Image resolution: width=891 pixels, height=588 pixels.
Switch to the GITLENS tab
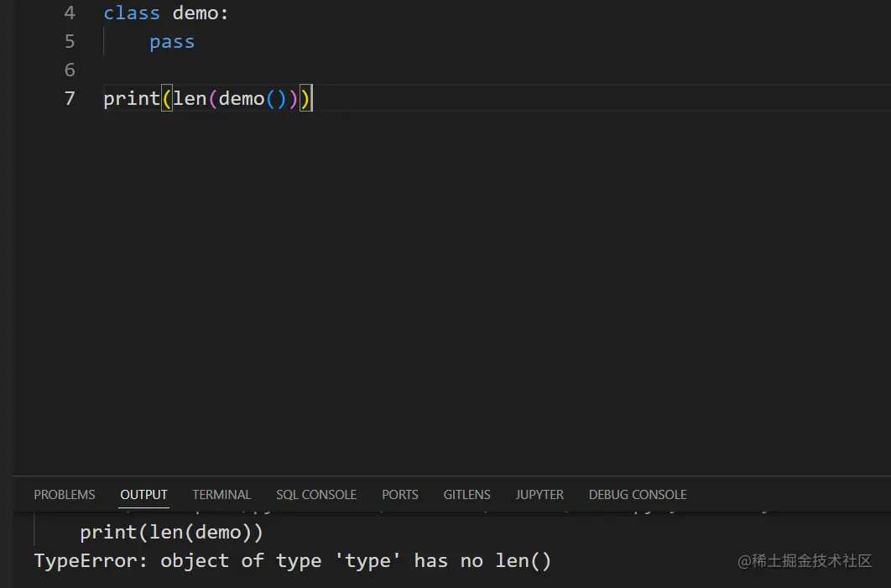466,494
